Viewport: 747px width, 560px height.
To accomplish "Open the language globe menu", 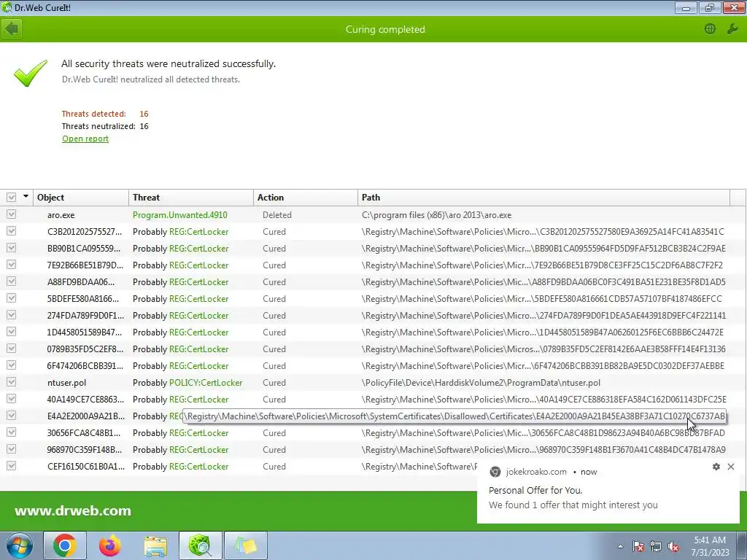I will [710, 29].
